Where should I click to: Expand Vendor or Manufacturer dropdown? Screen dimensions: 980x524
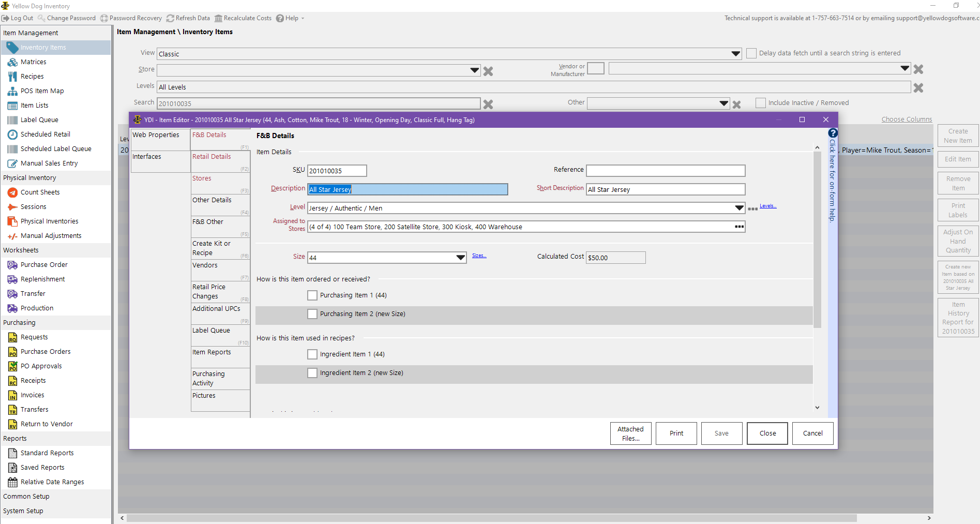coord(905,68)
